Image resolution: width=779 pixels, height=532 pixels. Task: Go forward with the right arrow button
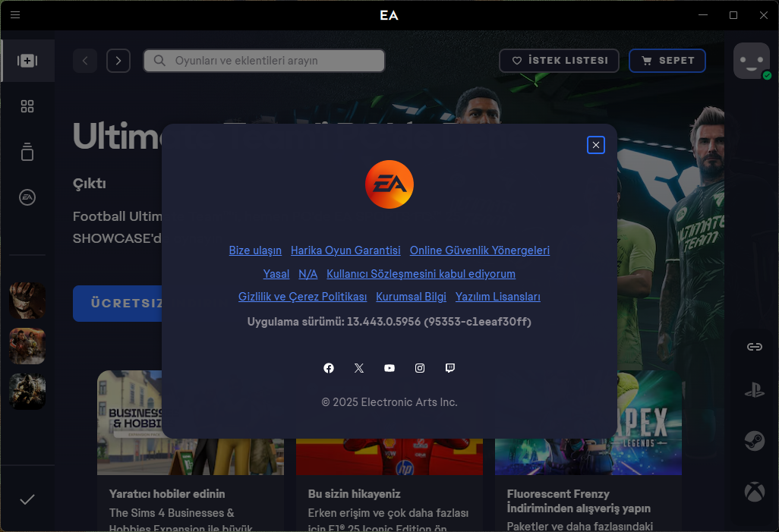pos(118,61)
